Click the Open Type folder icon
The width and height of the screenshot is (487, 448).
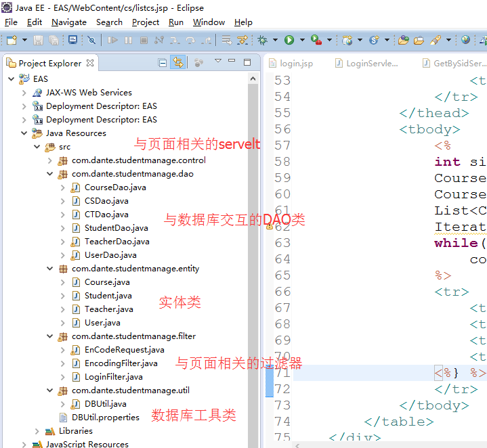point(404,40)
